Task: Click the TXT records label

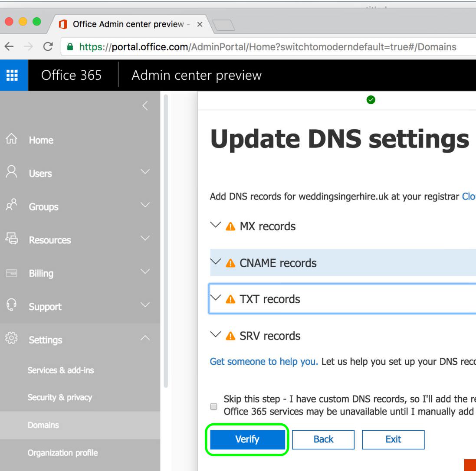Action: [x=270, y=299]
